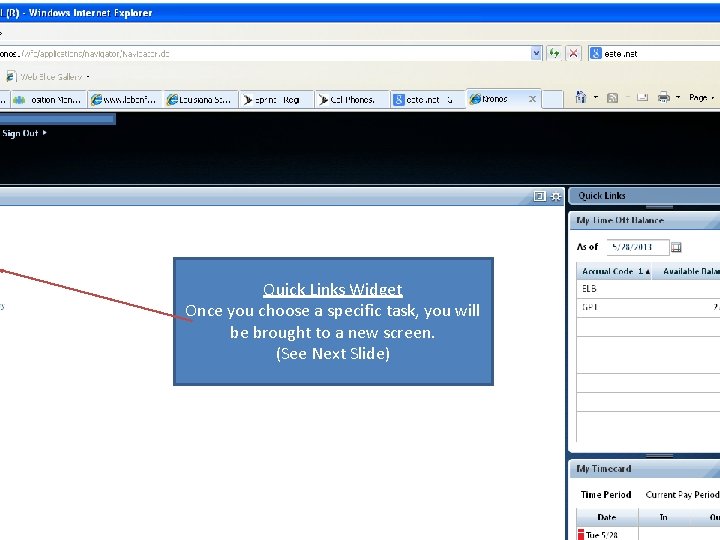This screenshot has height=540, width=720.
Task: Click the RSS feeds toolbar icon
Action: 612,97
